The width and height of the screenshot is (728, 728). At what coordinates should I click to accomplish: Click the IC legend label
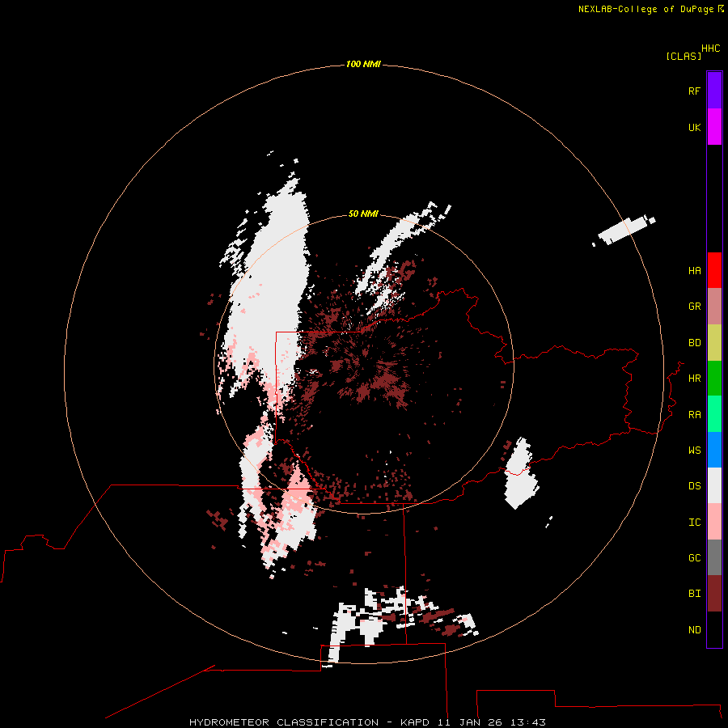(x=695, y=522)
